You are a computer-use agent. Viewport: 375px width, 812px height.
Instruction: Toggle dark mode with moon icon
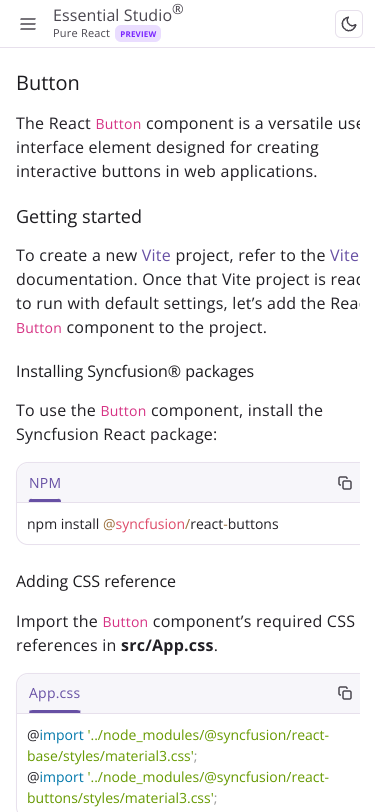pos(349,24)
